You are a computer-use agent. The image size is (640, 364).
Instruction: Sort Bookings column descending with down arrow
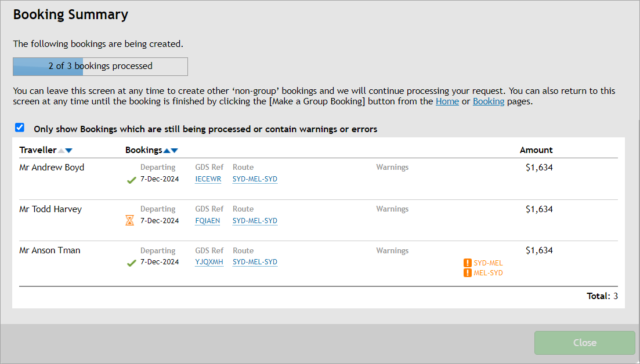click(x=175, y=151)
